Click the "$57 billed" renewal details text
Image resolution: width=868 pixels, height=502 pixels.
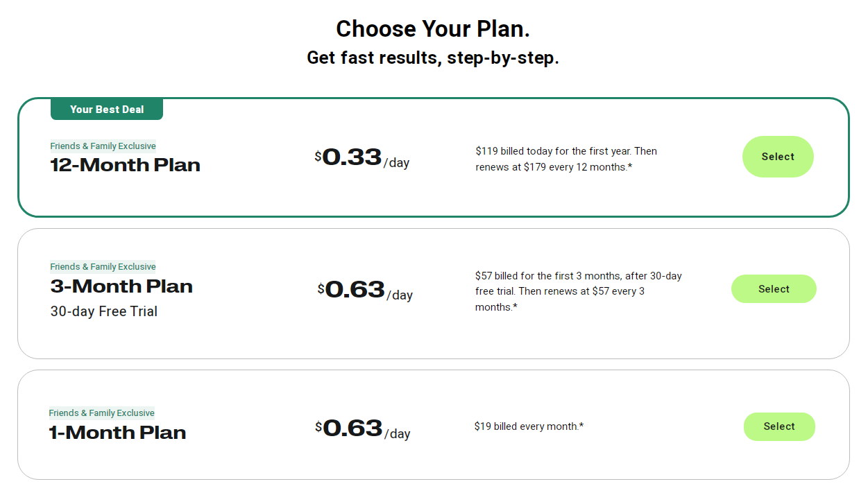pos(578,291)
